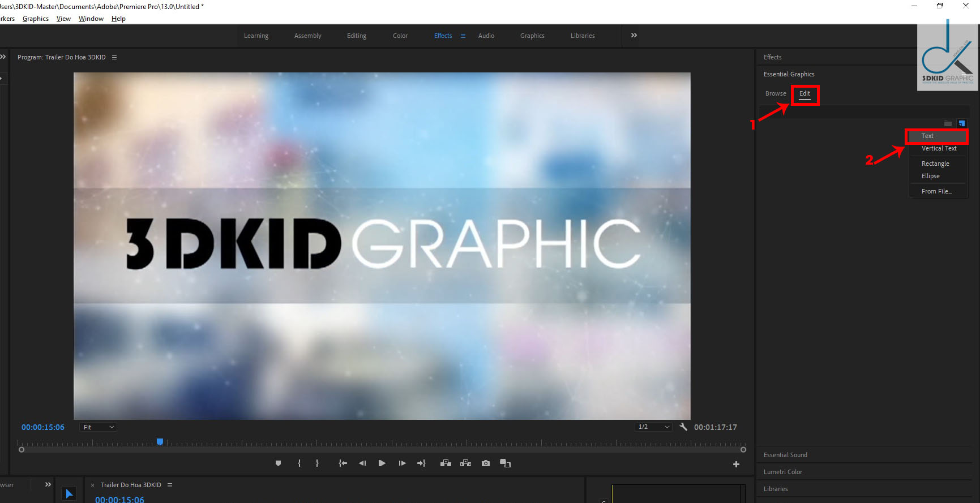Switch to the Color workspace
This screenshot has width=980, height=503.
tap(400, 36)
